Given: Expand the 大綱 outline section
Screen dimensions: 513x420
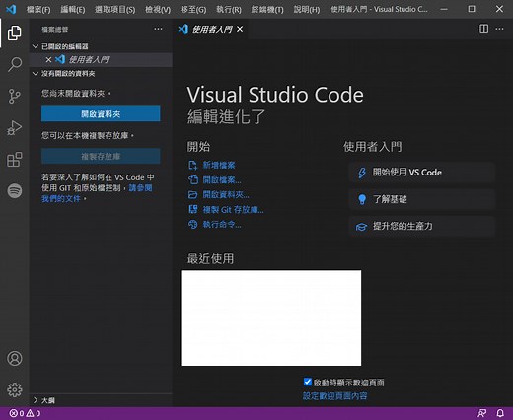Looking at the screenshot, I should coord(36,400).
